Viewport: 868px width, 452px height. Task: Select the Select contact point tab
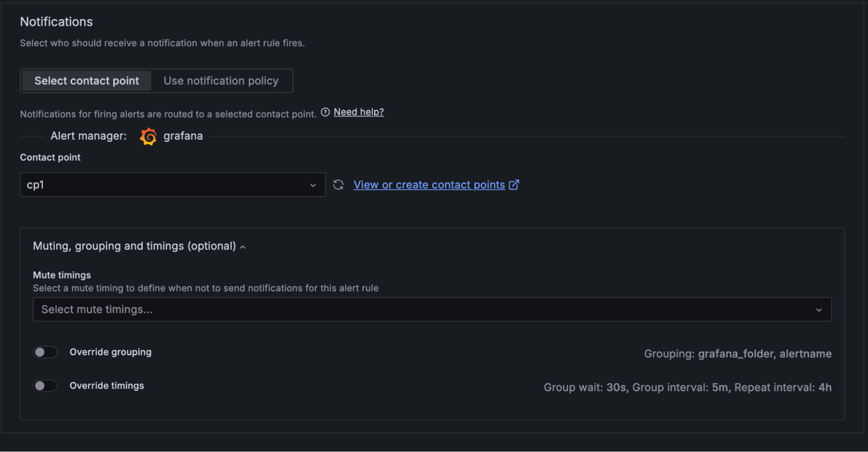(86, 81)
